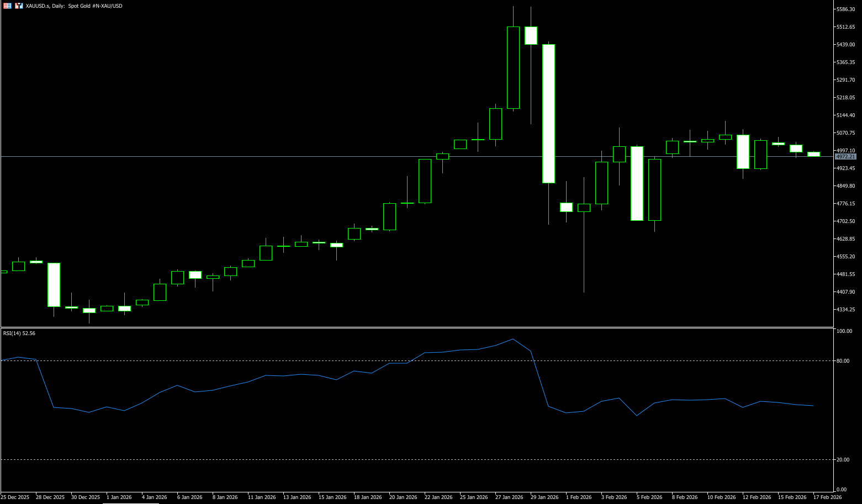Select the last candle on the chart
862x504 pixels.
click(813, 154)
